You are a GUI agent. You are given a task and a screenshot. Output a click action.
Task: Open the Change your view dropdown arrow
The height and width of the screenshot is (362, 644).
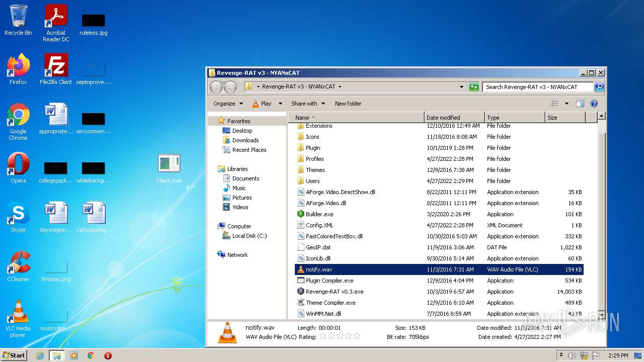pyautogui.click(x=566, y=104)
